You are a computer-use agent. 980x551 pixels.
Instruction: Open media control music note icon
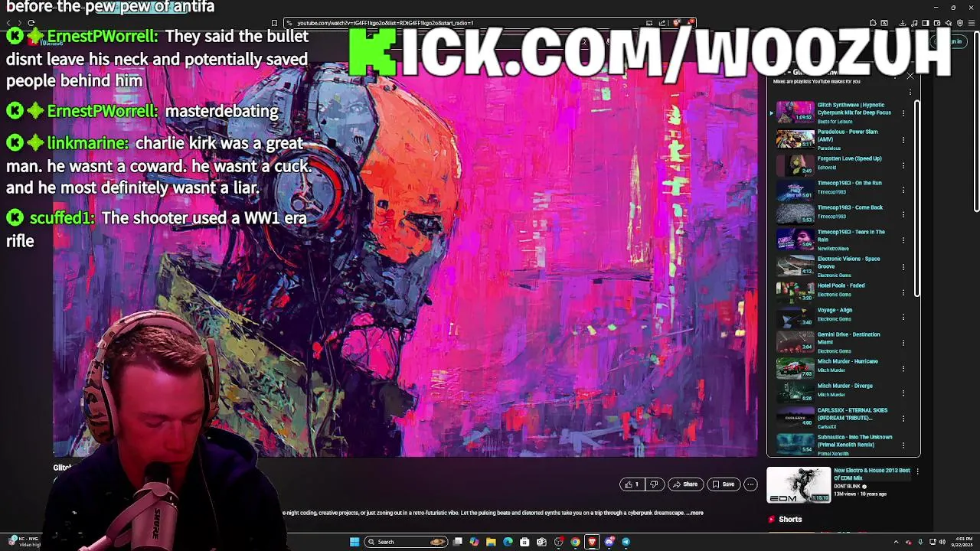click(x=914, y=23)
